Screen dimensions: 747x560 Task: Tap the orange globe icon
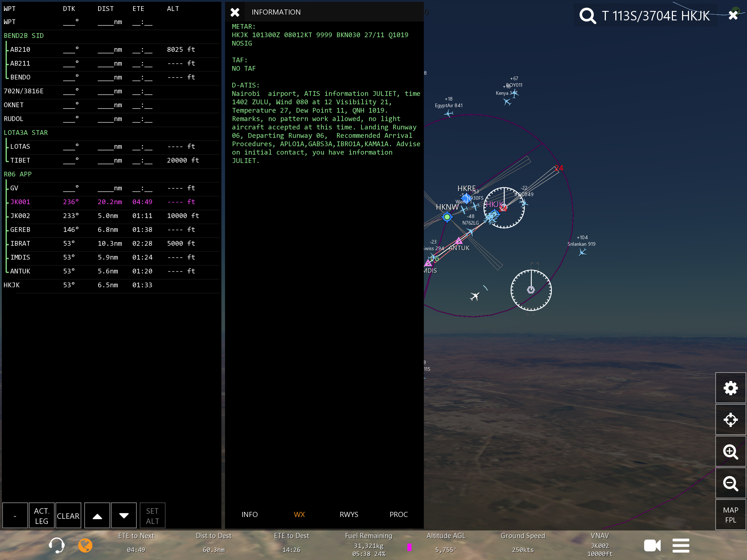click(85, 545)
